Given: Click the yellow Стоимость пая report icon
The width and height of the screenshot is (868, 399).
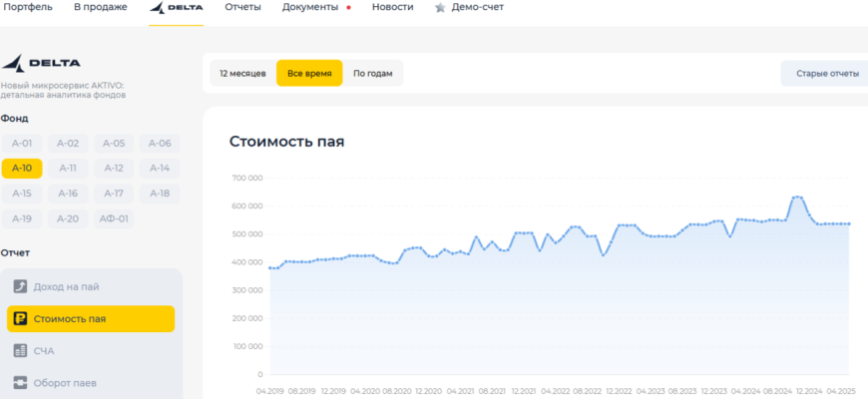Looking at the screenshot, I should 20,319.
